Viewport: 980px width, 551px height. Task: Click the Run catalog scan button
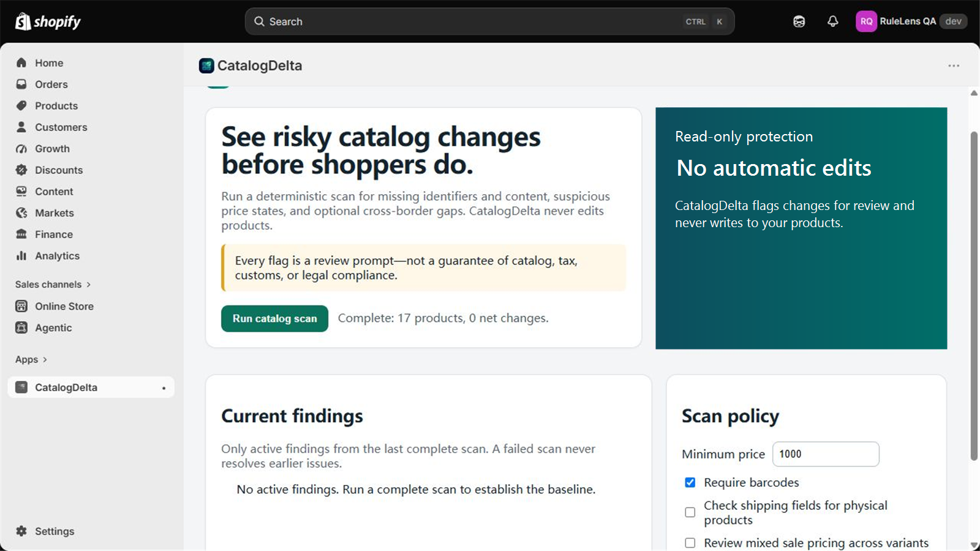click(274, 318)
